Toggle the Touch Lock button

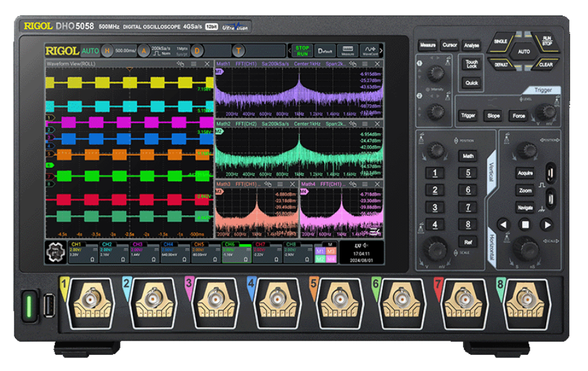click(x=471, y=64)
